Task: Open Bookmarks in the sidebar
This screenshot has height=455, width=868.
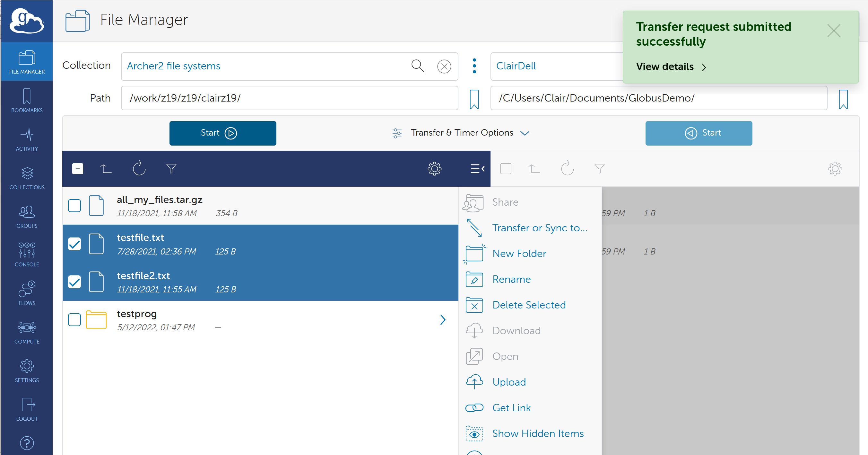Action: (x=27, y=100)
